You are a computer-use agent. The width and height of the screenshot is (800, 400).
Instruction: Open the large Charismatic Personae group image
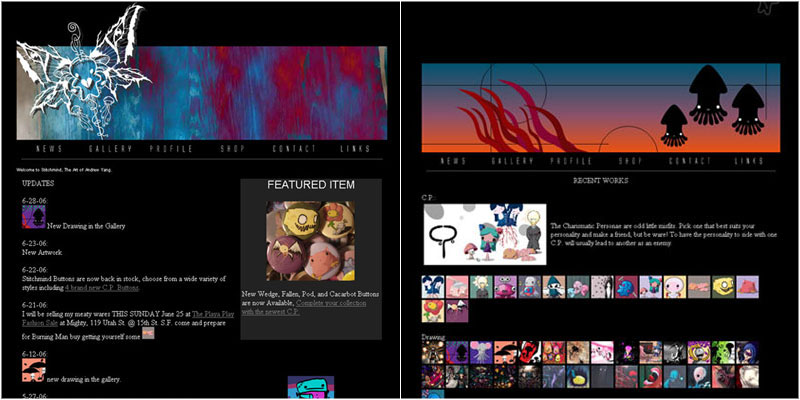[x=485, y=235]
